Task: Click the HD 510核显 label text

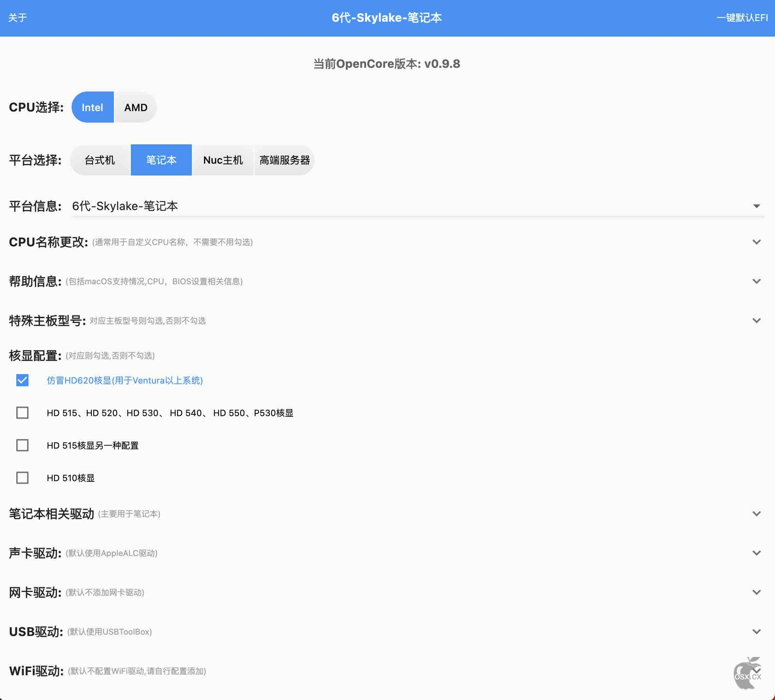Action: pos(71,478)
